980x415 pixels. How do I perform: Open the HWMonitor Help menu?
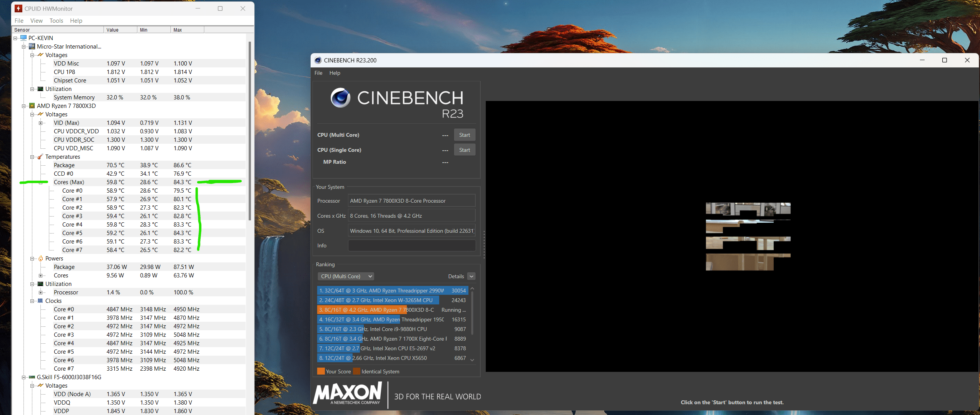(x=76, y=21)
